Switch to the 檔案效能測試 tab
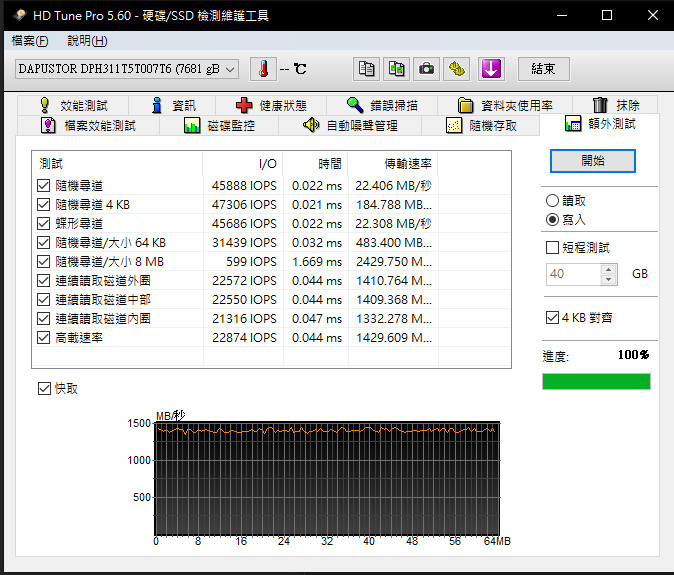 [x=88, y=125]
